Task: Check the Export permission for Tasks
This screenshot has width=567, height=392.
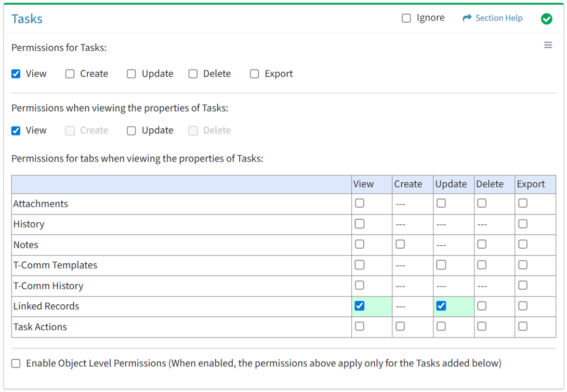Action: 254,74
